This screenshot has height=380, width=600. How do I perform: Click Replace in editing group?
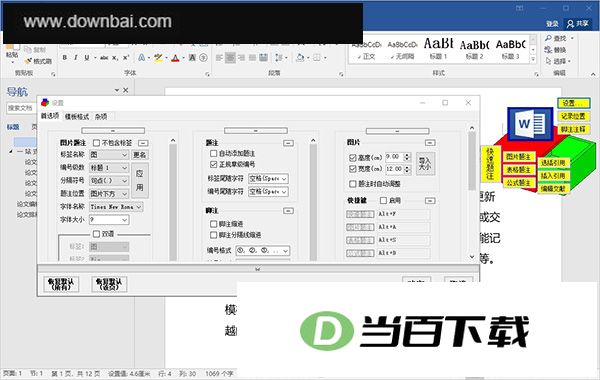click(556, 50)
